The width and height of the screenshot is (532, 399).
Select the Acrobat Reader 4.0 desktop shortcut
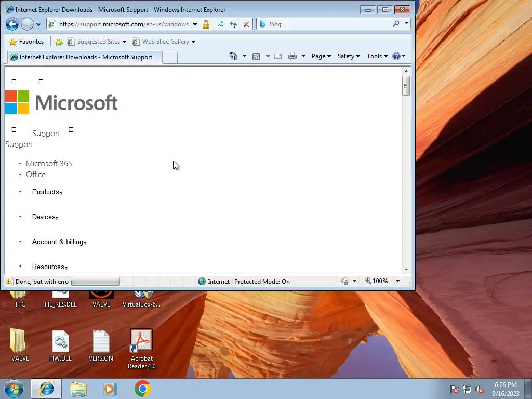(141, 350)
